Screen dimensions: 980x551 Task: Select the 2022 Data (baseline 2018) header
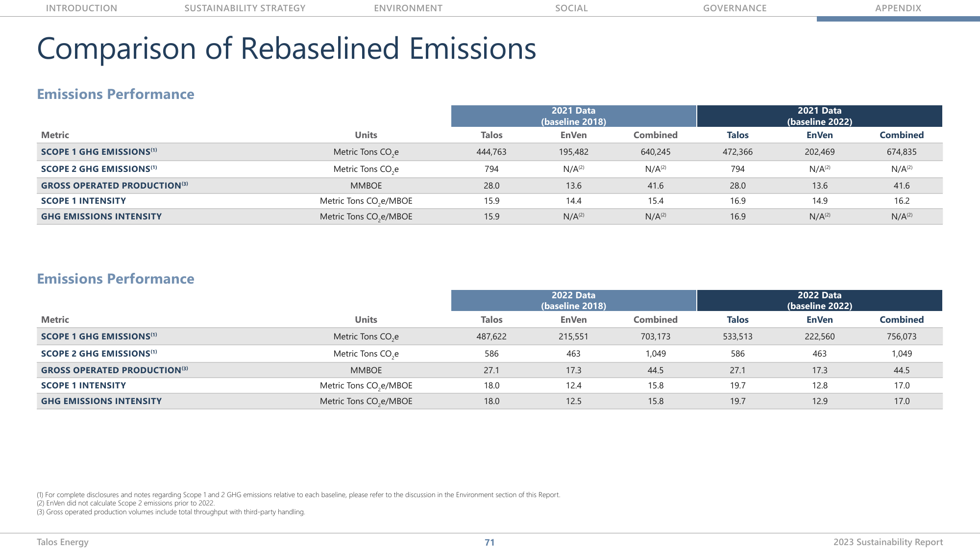[x=573, y=301]
